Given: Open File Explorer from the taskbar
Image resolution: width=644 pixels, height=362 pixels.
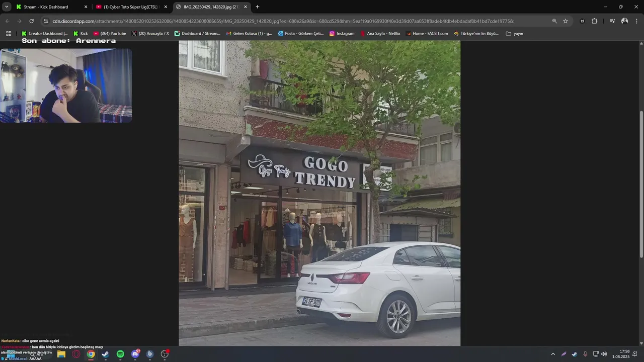Looking at the screenshot, I should (61, 354).
